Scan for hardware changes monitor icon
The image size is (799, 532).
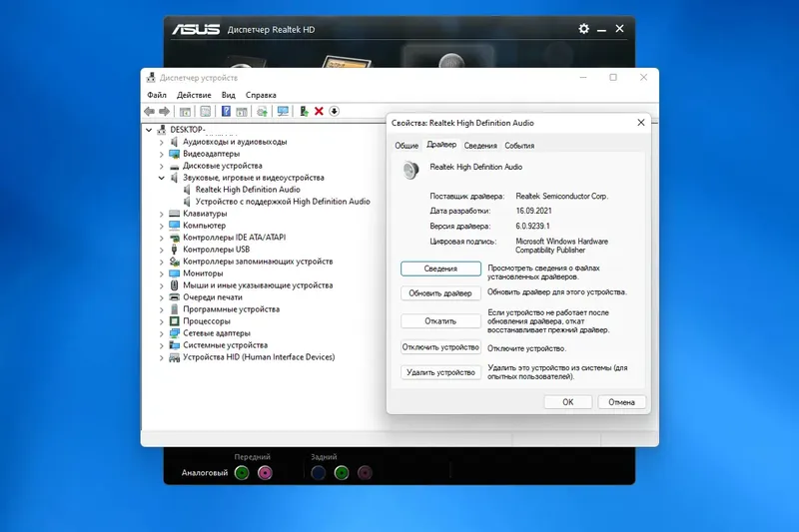283,111
